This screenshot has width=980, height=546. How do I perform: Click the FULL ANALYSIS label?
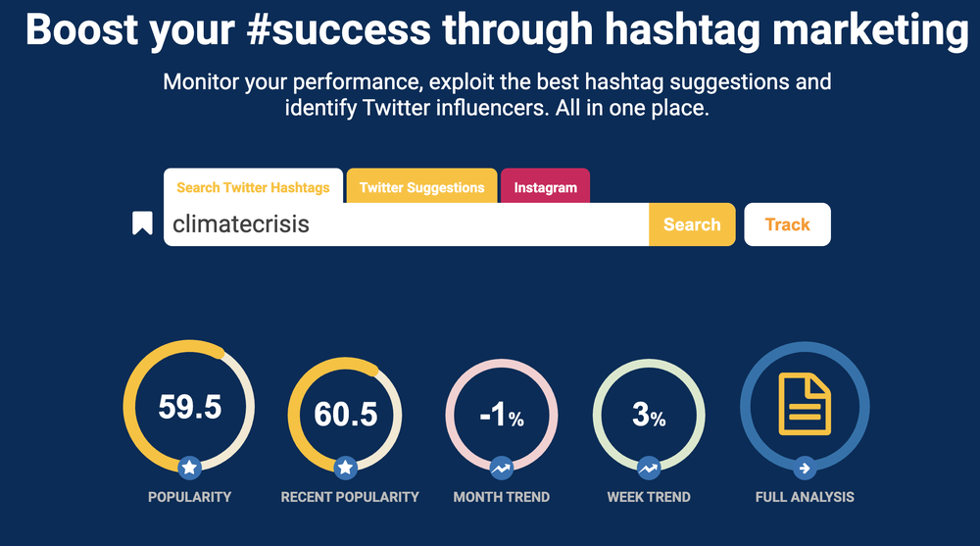click(805, 497)
